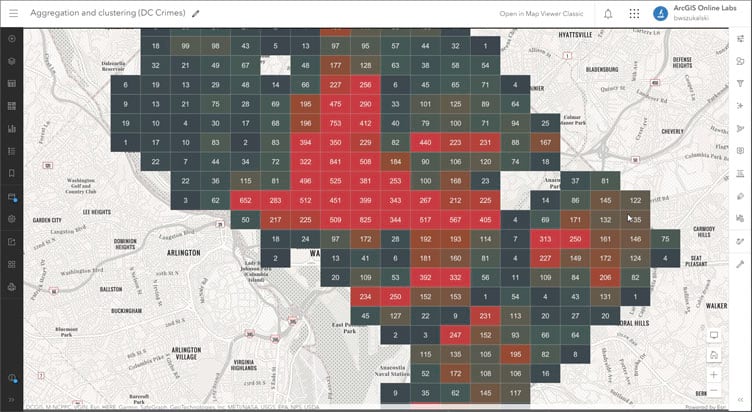
Task: Open the bwszukalski user profile menu
Action: (695, 13)
